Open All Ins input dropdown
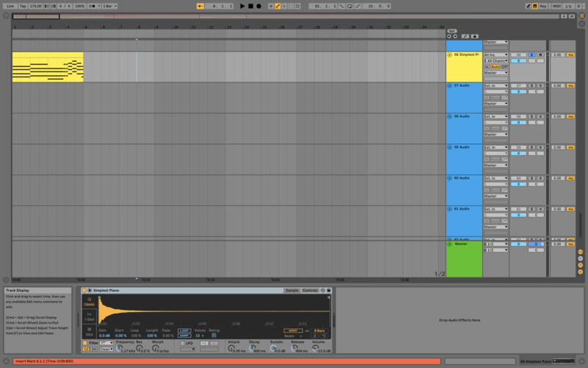Screen dimensions: 588x368 click(x=496, y=55)
